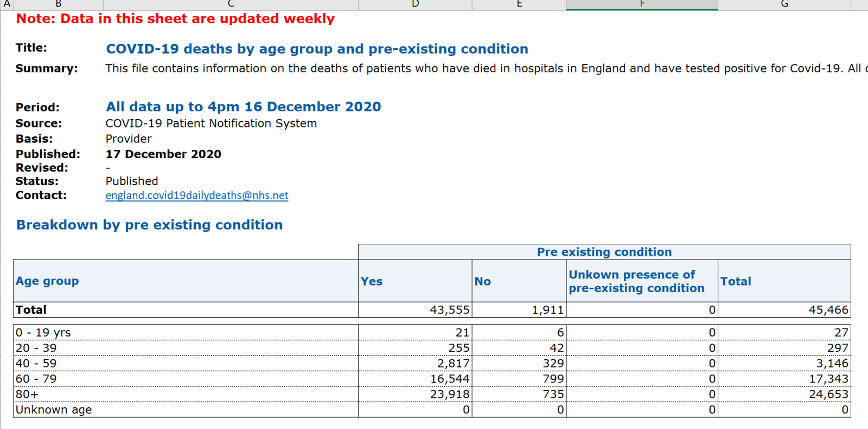Select column D header

tap(415, 4)
